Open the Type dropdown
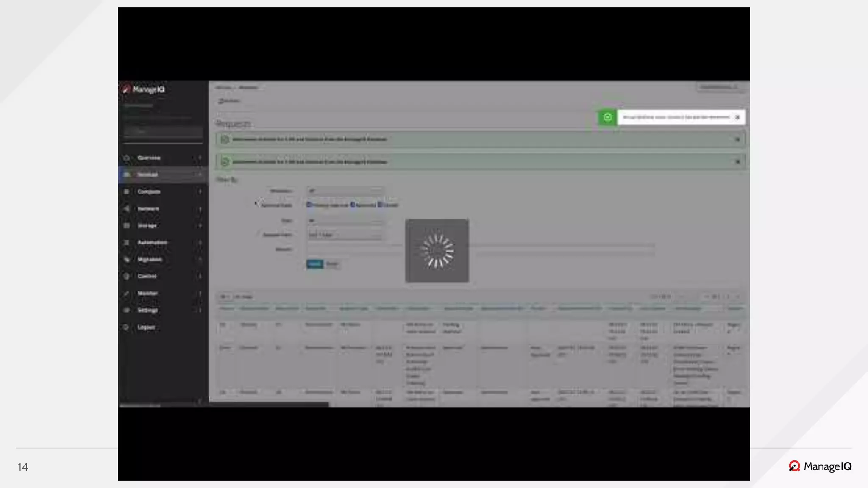 click(345, 221)
